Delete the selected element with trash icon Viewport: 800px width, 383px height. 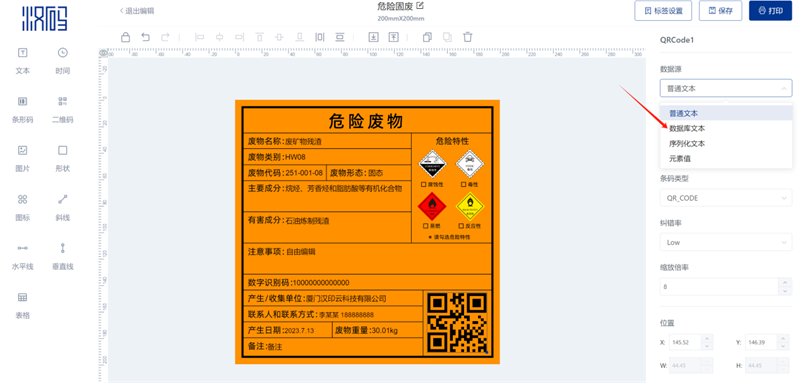468,37
